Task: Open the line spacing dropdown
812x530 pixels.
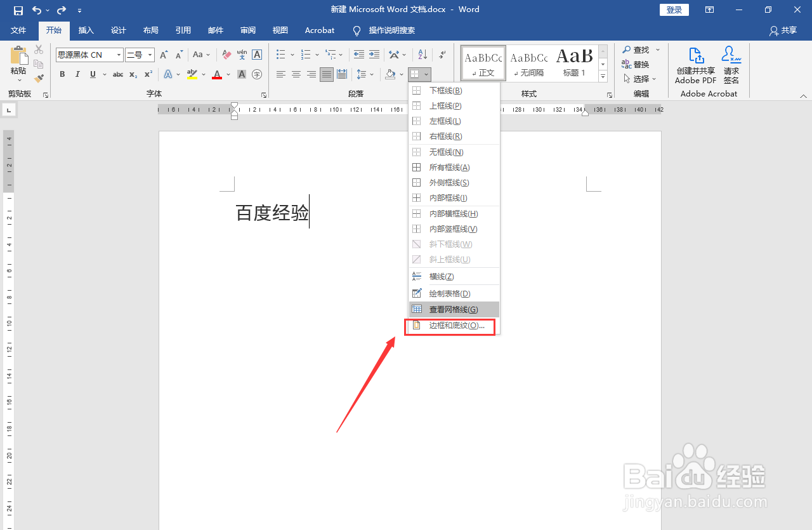Action: point(365,74)
